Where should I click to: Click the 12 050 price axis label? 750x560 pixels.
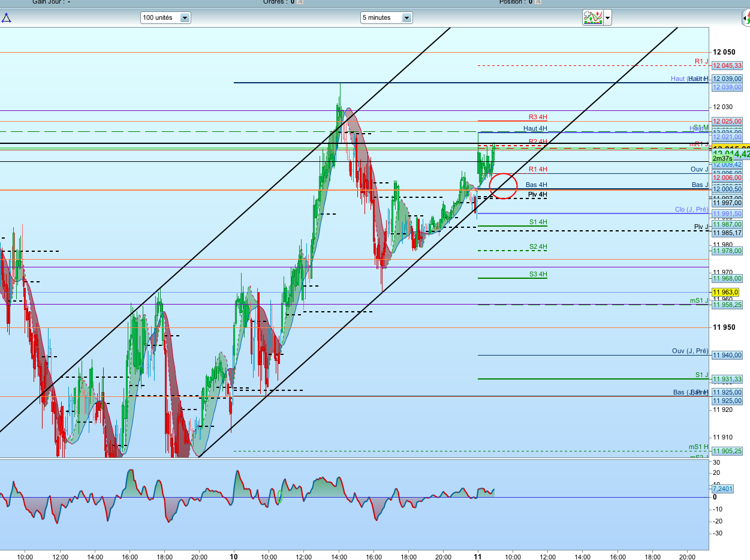[x=724, y=52]
